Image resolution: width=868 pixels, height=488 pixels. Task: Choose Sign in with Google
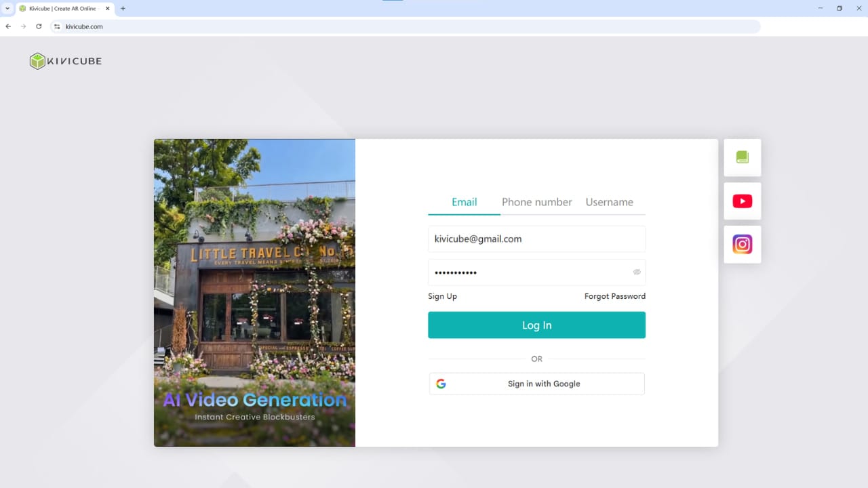point(536,384)
